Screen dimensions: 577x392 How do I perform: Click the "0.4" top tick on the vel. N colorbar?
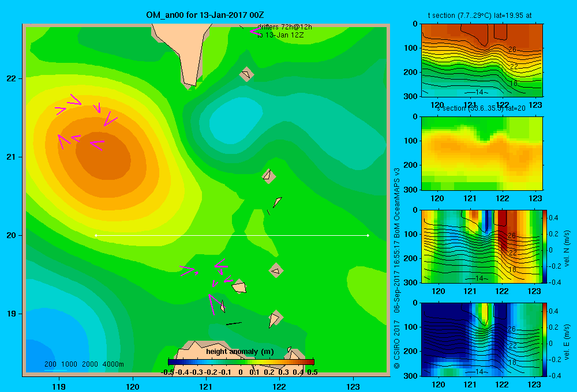pyautogui.click(x=553, y=218)
